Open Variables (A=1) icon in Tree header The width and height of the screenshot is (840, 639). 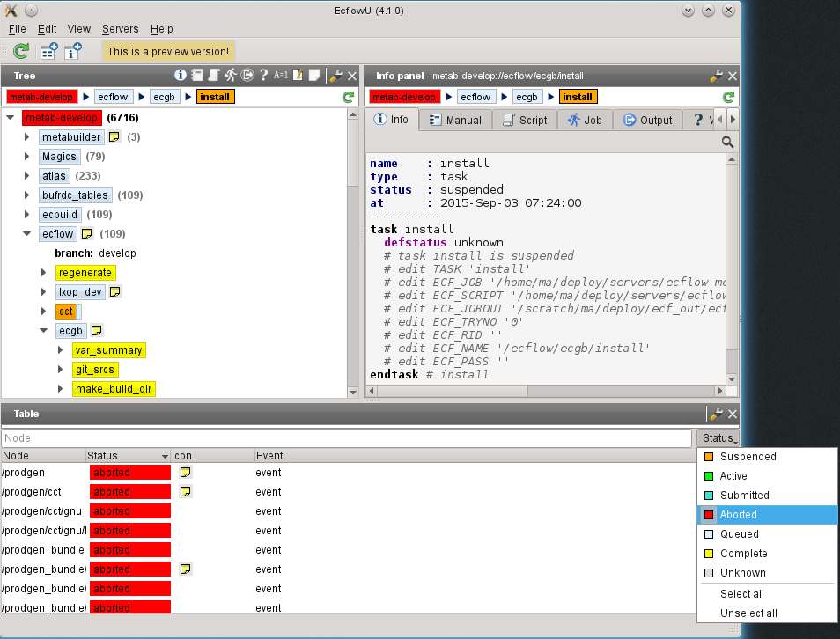click(x=281, y=76)
